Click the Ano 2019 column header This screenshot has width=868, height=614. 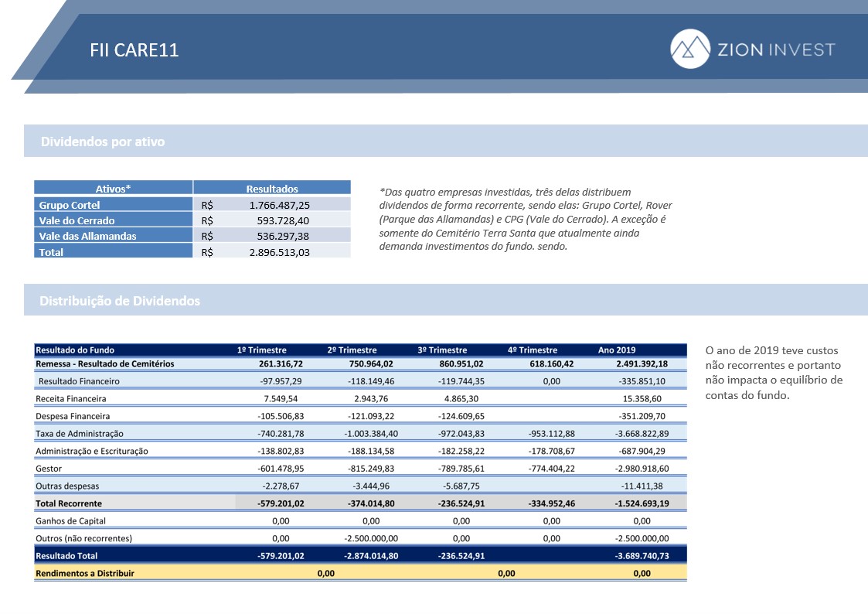[x=617, y=350]
